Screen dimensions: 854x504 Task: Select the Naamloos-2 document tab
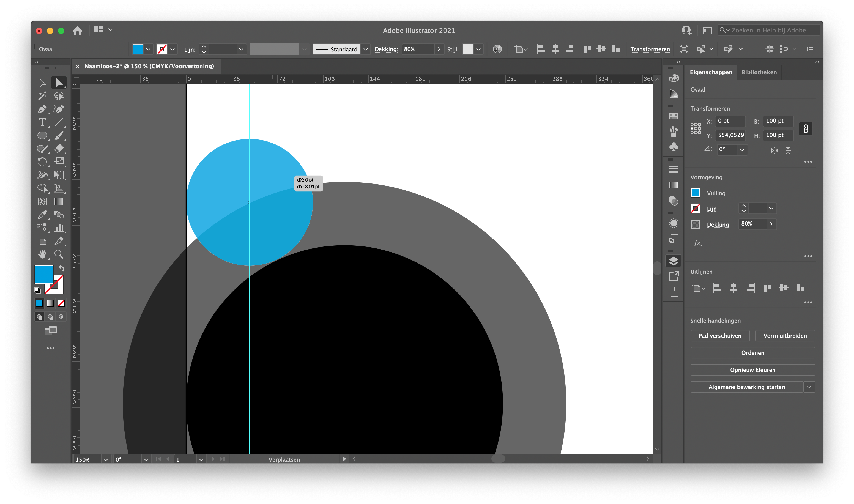coord(149,66)
